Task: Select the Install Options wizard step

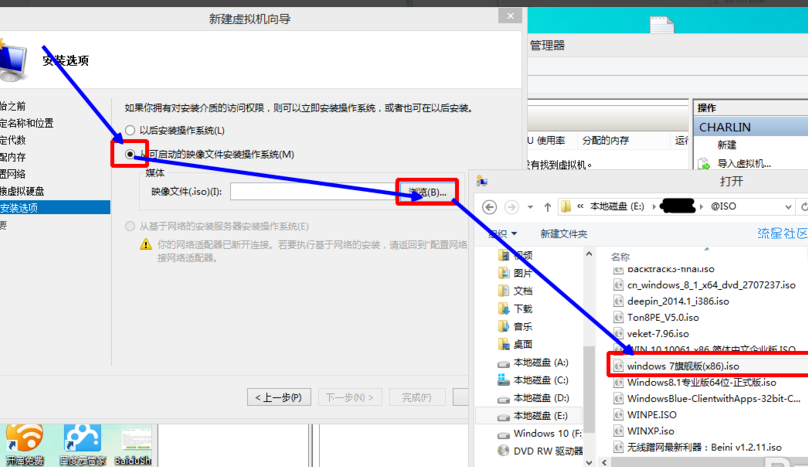Action: tap(55, 208)
